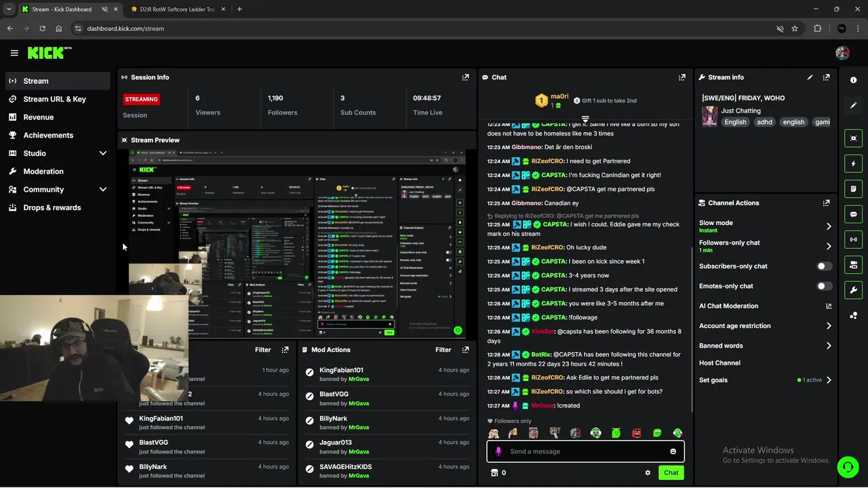This screenshot has height=488, width=868.
Task: Click the document icon in the right sidebar
Action: (x=853, y=188)
